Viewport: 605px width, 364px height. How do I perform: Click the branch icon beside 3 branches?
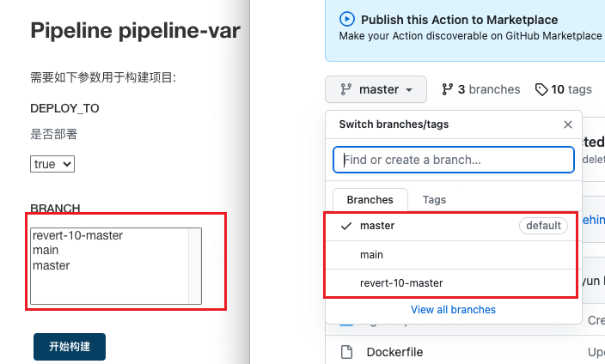point(447,89)
